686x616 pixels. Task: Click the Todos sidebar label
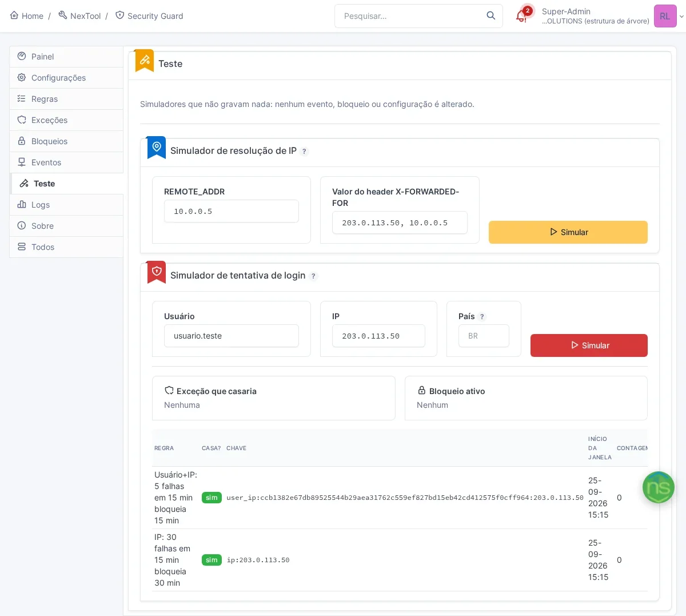(43, 247)
